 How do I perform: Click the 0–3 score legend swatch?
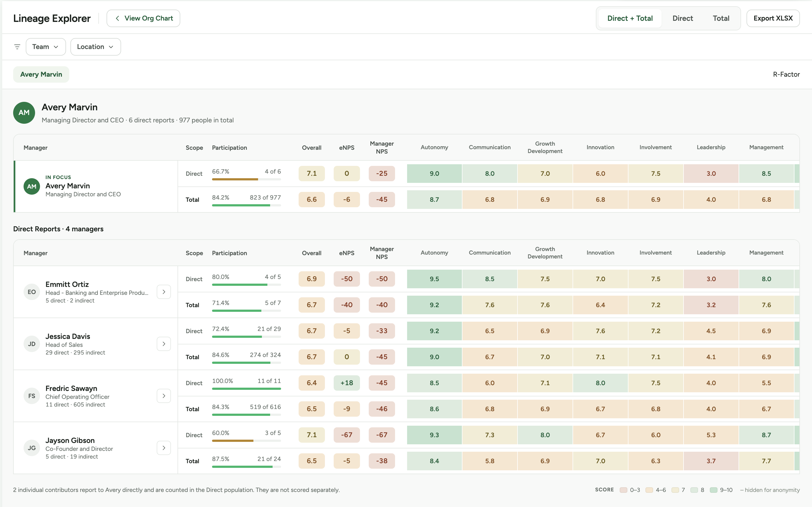(624, 490)
